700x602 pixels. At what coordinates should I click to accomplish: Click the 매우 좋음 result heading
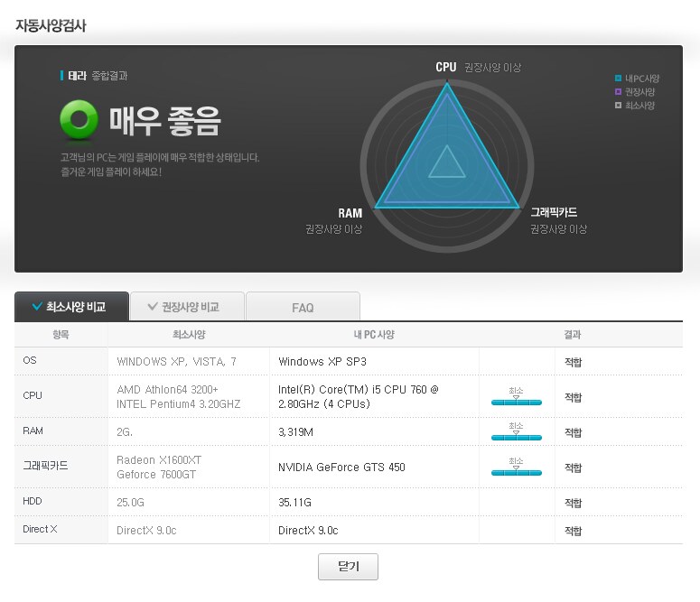coord(164,120)
